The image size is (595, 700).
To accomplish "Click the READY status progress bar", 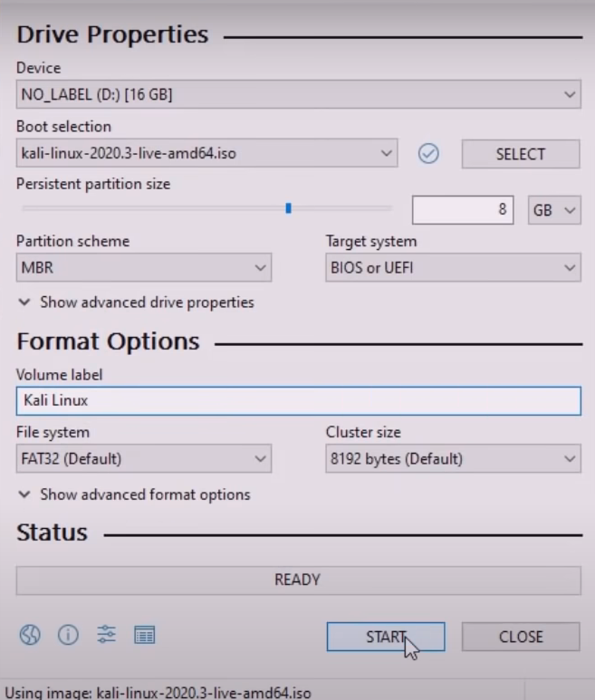I will click(299, 580).
